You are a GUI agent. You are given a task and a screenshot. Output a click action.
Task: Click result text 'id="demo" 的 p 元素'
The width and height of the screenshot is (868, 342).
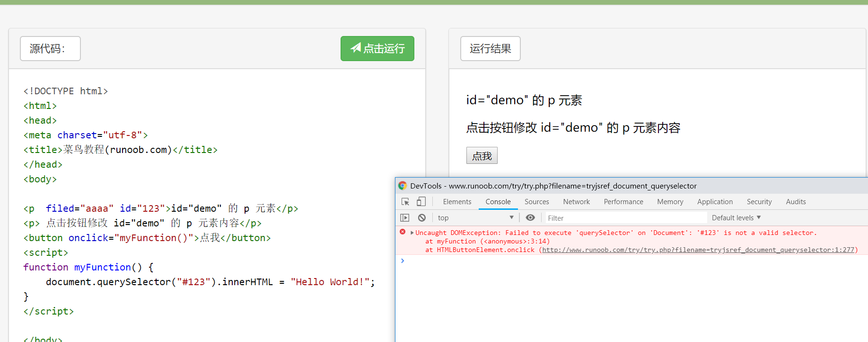pos(524,100)
